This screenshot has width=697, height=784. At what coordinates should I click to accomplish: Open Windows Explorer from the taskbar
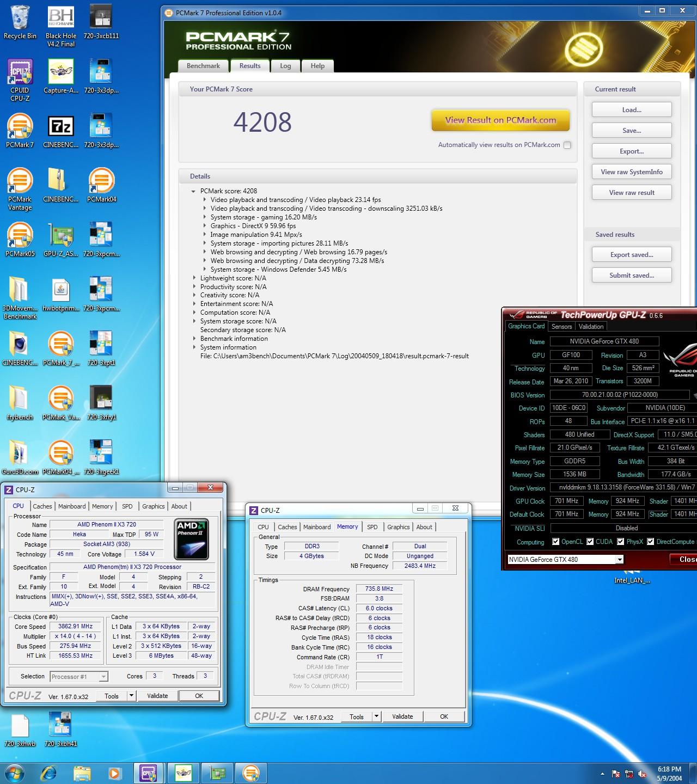[x=82, y=773]
